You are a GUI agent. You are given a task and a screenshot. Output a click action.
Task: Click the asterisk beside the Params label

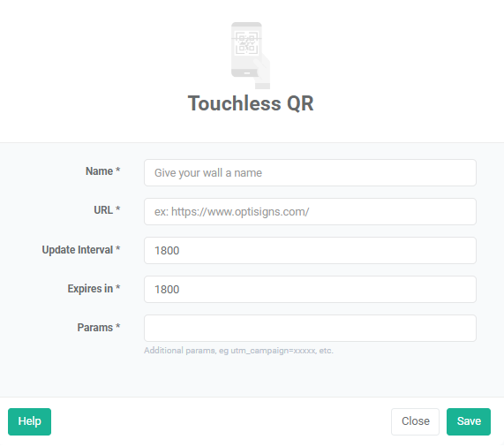tap(117, 326)
